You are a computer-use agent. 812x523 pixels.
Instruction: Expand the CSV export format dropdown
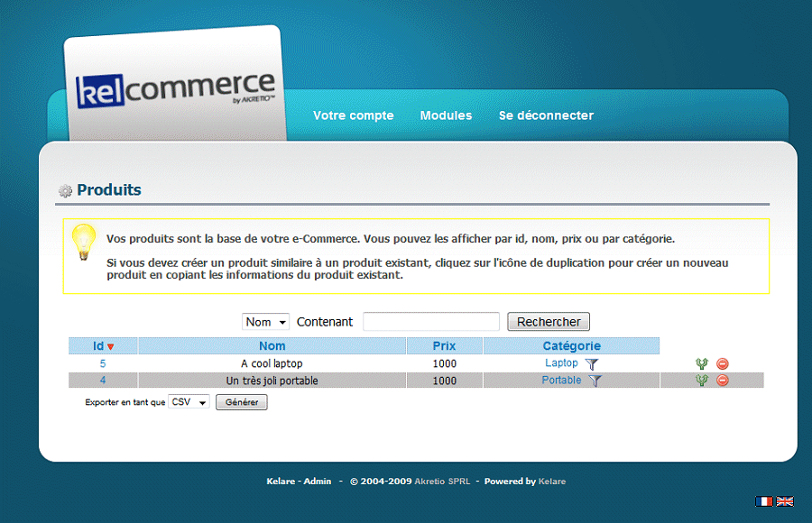tap(189, 402)
